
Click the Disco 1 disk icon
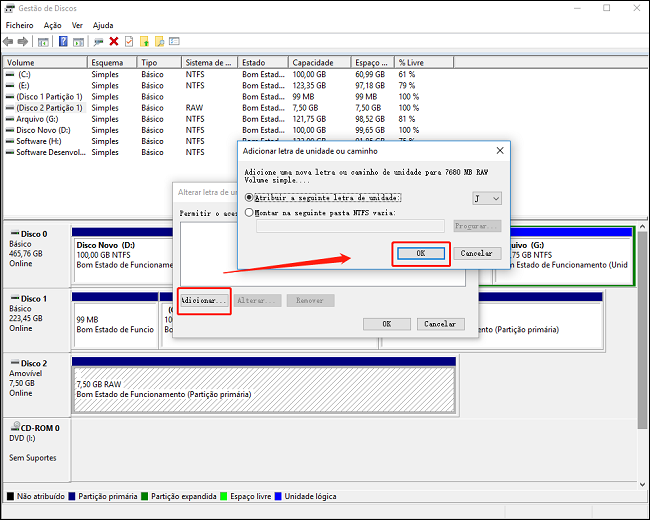pos(15,297)
